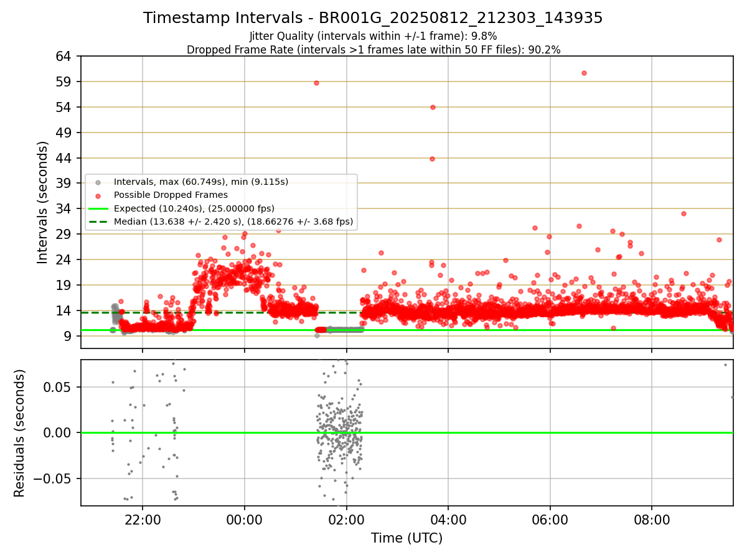Click the red outlier near 33 seconds after 08:00
The height and width of the screenshot is (560, 747).
(x=684, y=213)
